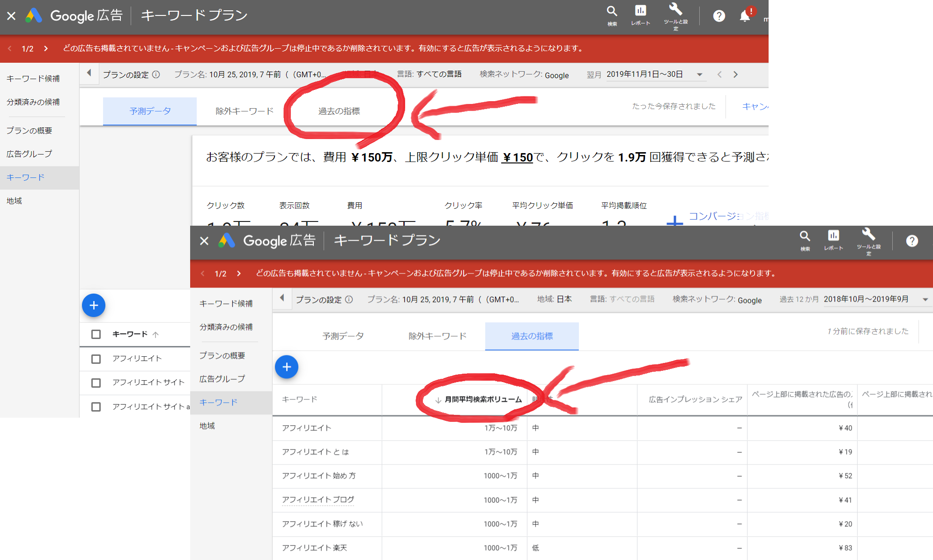Select 除外キーワード tab in lower window
933x560 pixels.
point(437,336)
